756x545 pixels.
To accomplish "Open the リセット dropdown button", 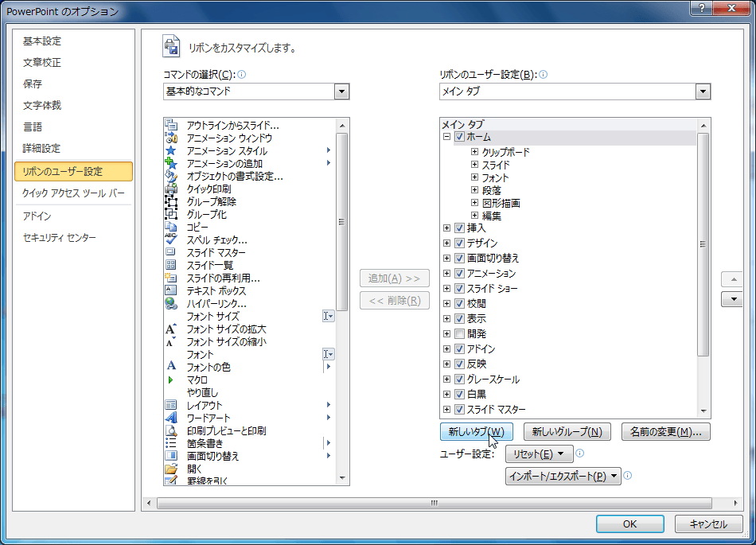I will [539, 454].
